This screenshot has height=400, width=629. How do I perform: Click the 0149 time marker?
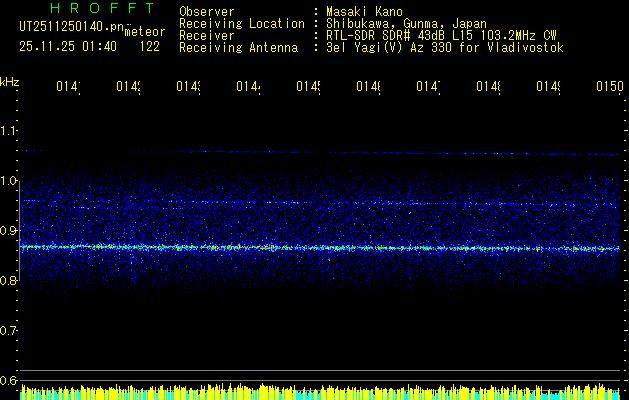[549, 86]
